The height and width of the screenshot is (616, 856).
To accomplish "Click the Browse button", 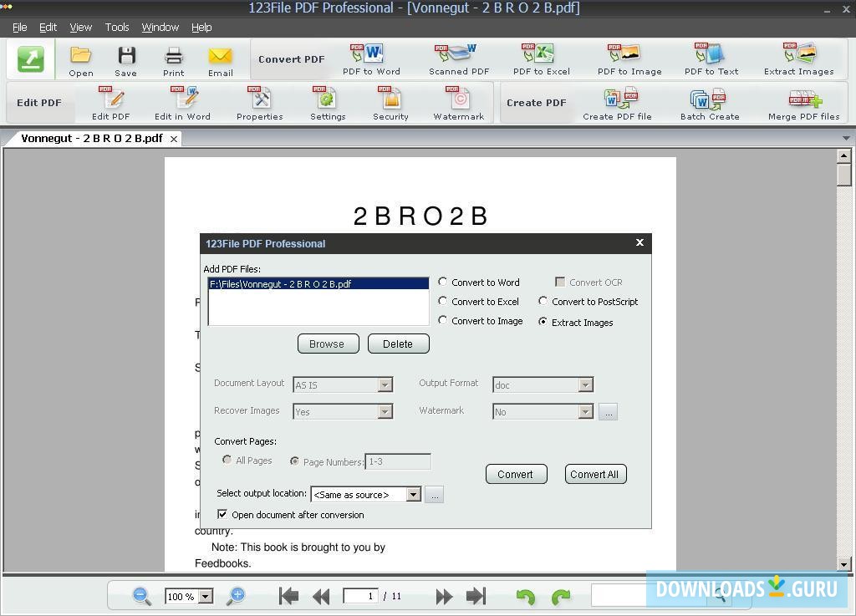I will click(x=328, y=344).
